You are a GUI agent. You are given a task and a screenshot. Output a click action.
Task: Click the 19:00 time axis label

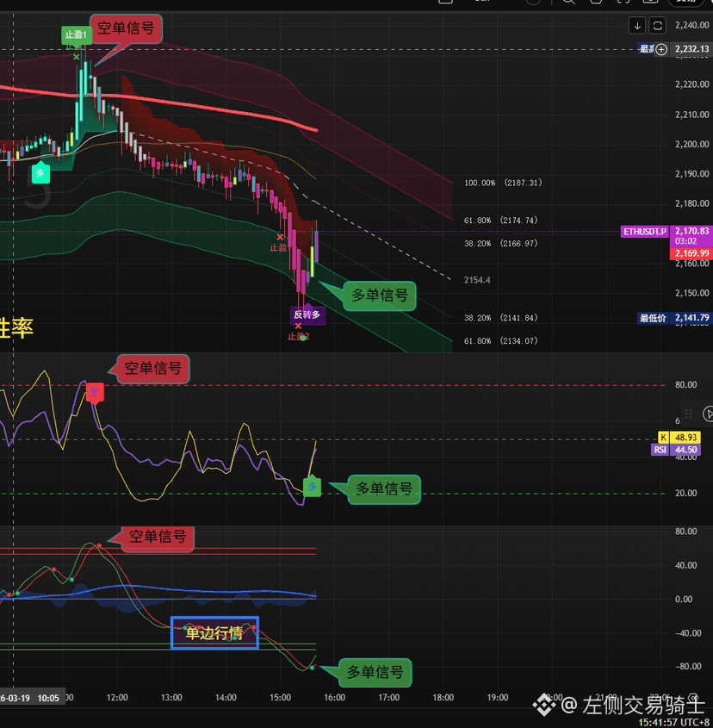pyautogui.click(x=497, y=697)
